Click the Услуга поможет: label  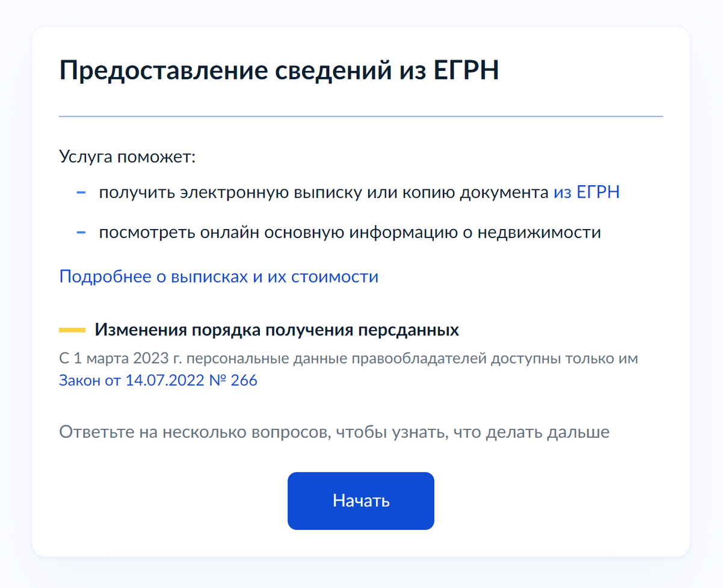128,158
